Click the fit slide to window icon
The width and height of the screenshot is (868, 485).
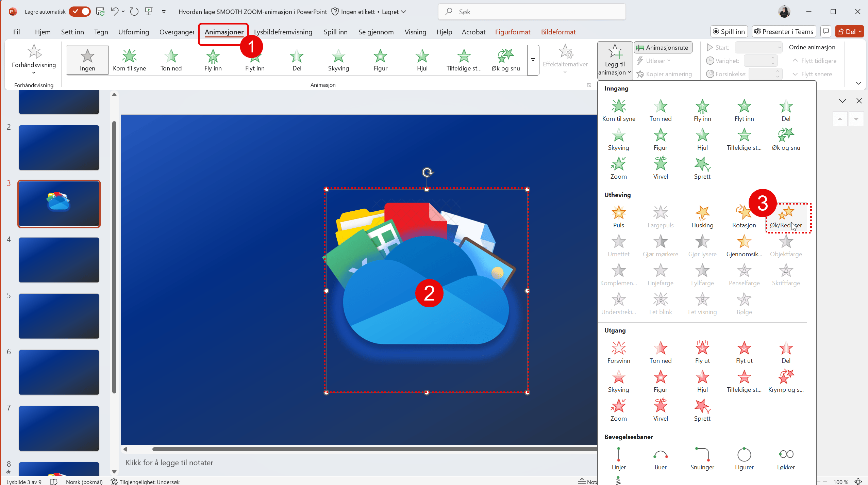coord(858,482)
